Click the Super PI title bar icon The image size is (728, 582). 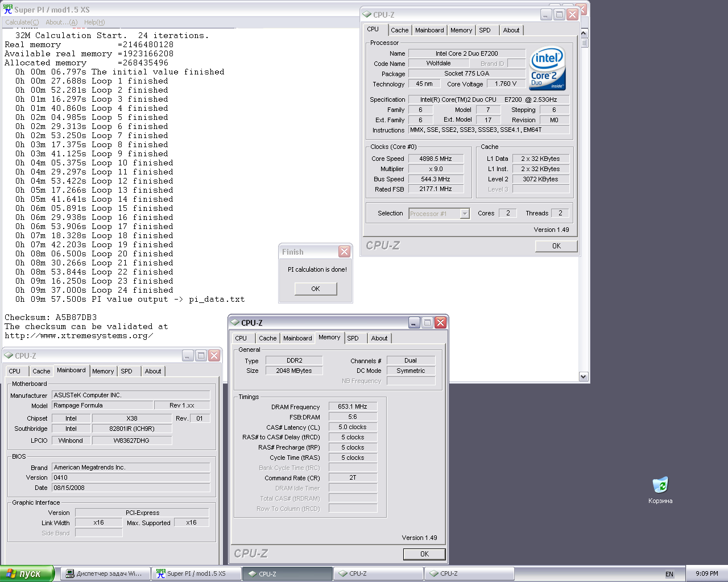click(x=8, y=9)
